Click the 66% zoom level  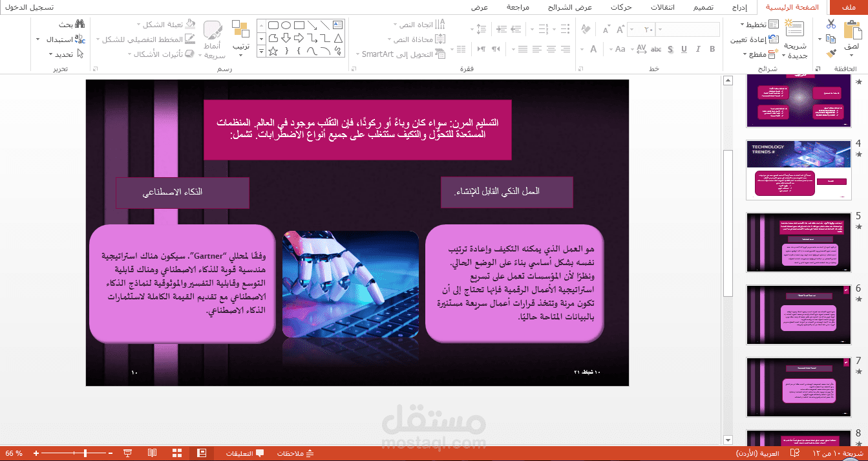click(14, 454)
